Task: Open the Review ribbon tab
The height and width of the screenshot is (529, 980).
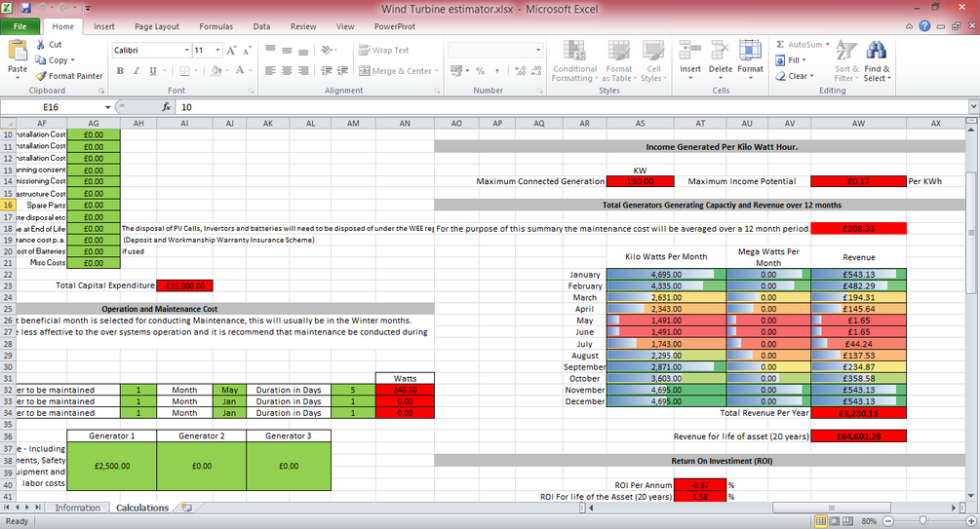Action: click(303, 26)
